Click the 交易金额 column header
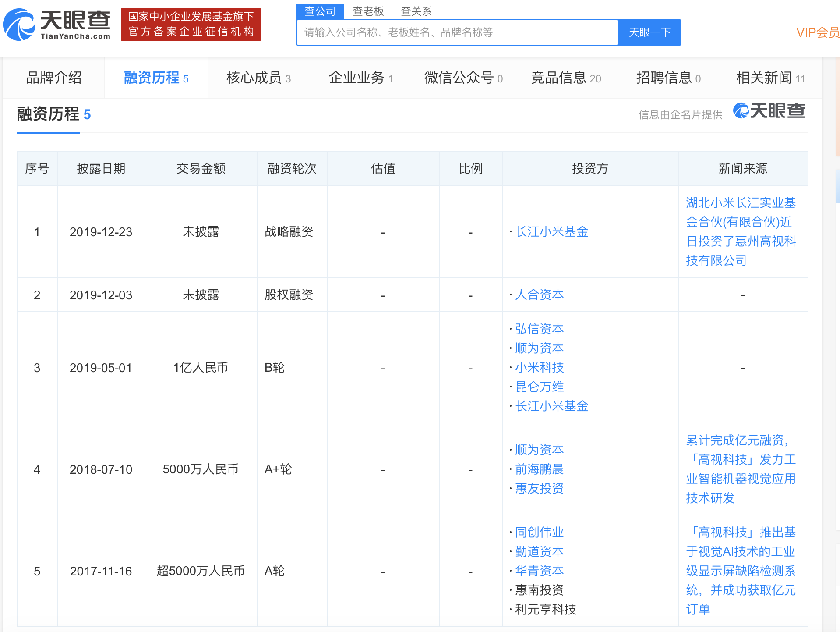Screen dimensions: 840x632 (x=201, y=168)
